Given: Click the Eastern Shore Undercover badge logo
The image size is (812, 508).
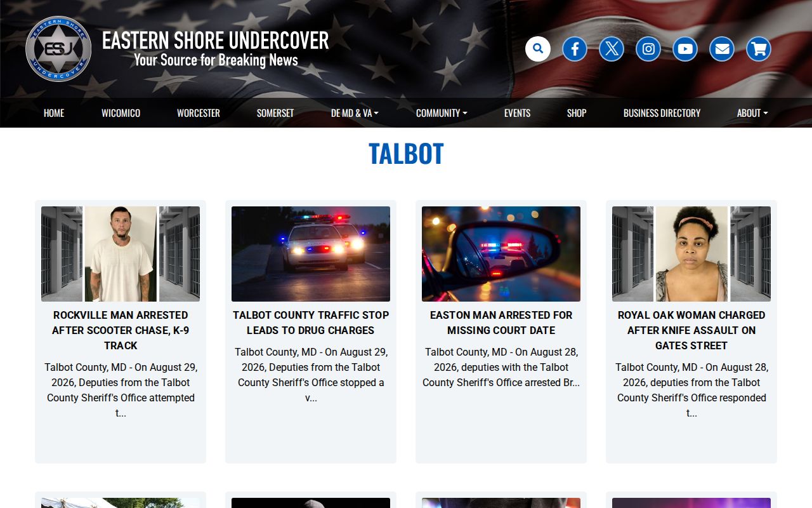Looking at the screenshot, I should (58, 49).
